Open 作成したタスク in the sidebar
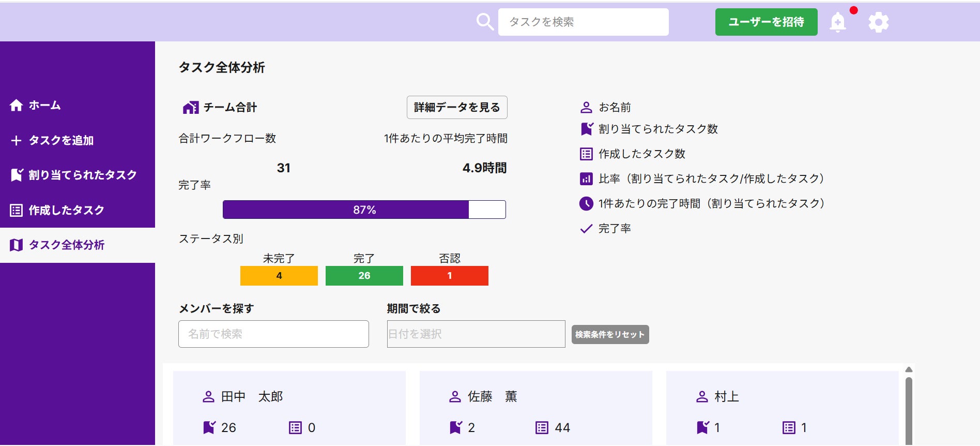This screenshot has width=980, height=446. [x=66, y=210]
